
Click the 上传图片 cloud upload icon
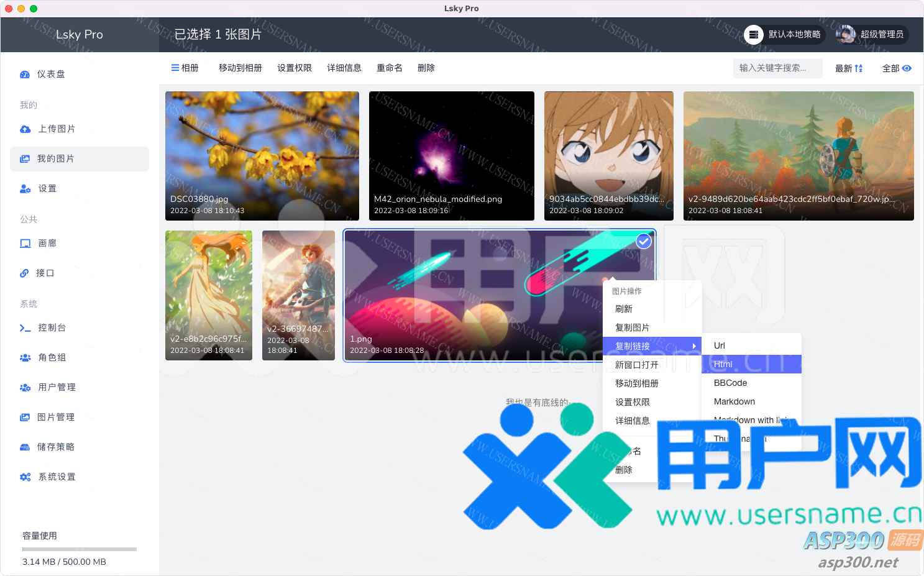25,129
